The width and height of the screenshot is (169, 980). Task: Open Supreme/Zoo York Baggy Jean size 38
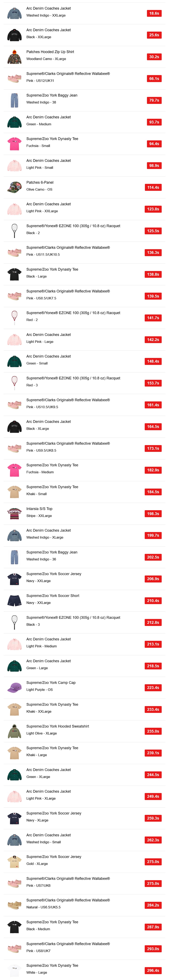84,100
